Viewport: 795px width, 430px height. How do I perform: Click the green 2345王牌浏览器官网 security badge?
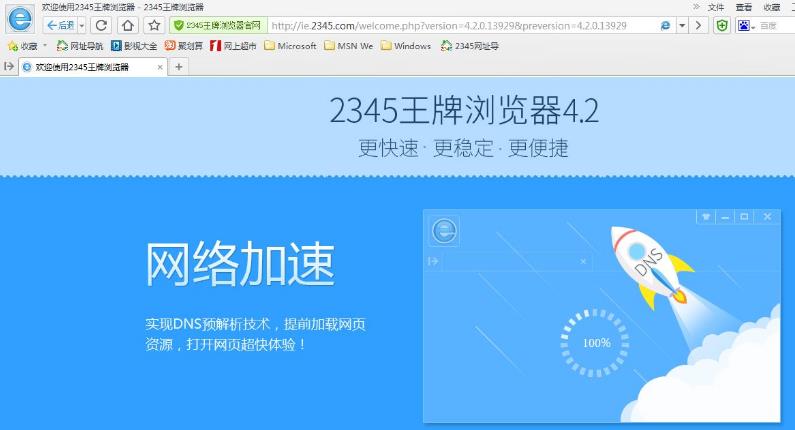point(219,25)
